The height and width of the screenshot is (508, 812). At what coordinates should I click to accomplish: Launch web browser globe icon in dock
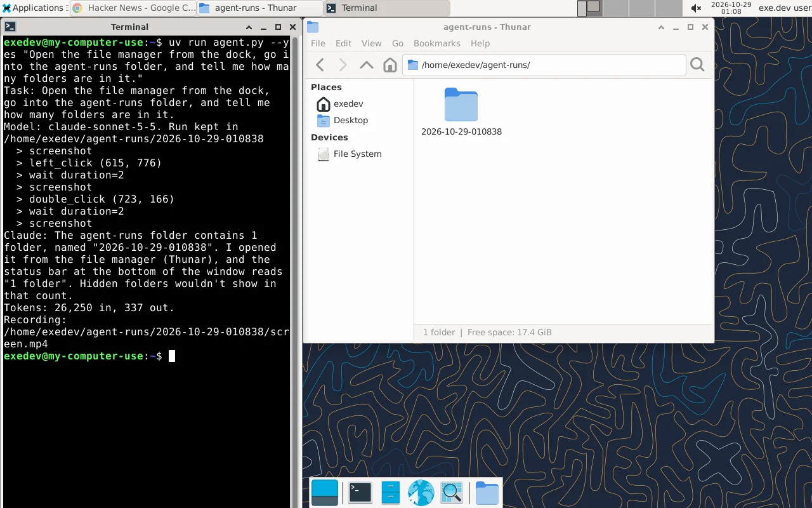(x=421, y=493)
